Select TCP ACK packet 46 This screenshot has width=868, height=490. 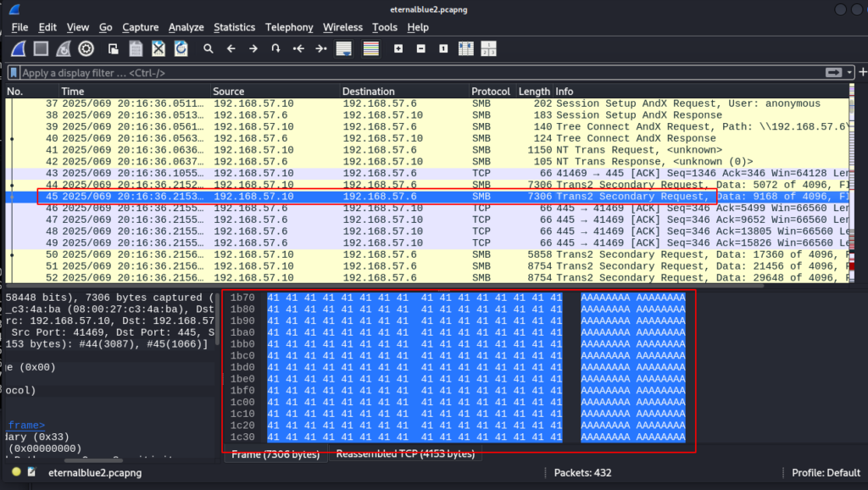[427, 209]
